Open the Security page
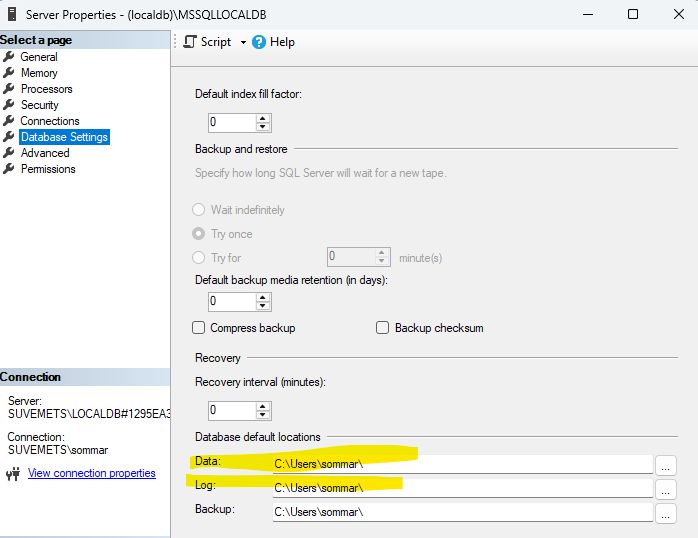Screen dimensions: 698x538 40,105
